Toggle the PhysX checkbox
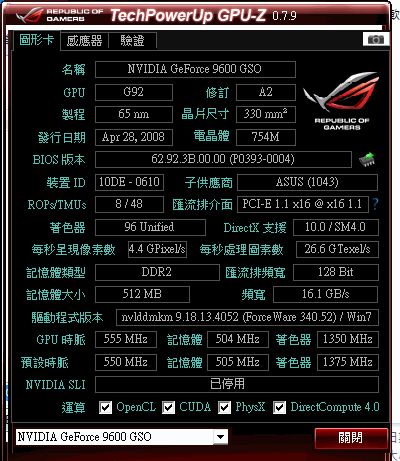Viewport: 400px width, 461px height. (224, 407)
